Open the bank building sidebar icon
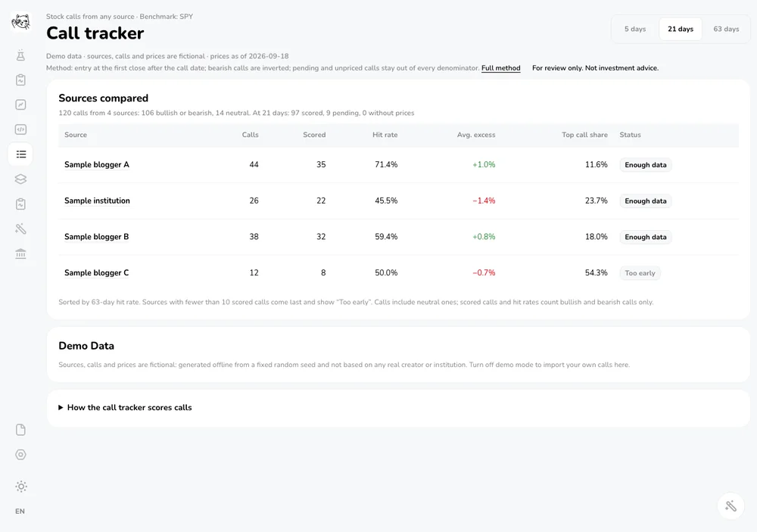 tap(20, 254)
